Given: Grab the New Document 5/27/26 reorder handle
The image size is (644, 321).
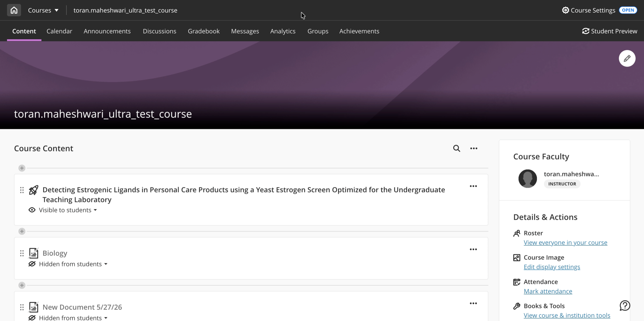Looking at the screenshot, I should [22, 307].
